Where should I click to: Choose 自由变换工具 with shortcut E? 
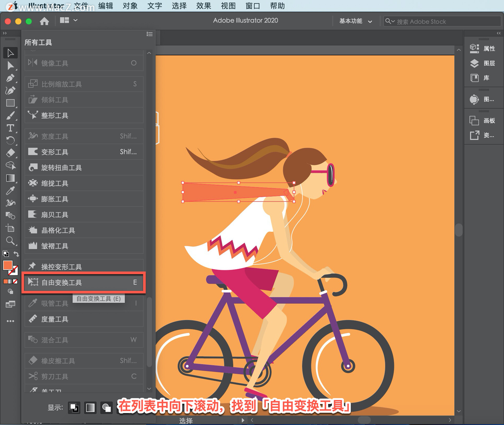pos(84,283)
